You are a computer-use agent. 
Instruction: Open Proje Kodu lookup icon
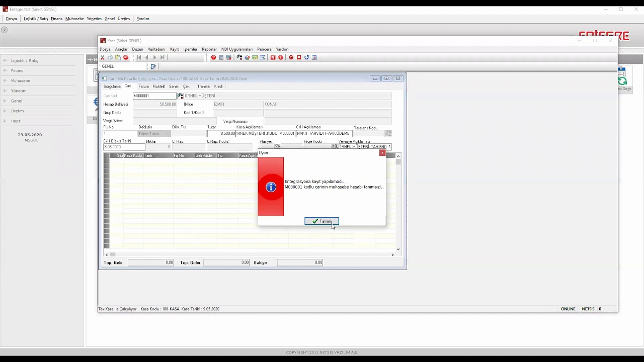335,146
